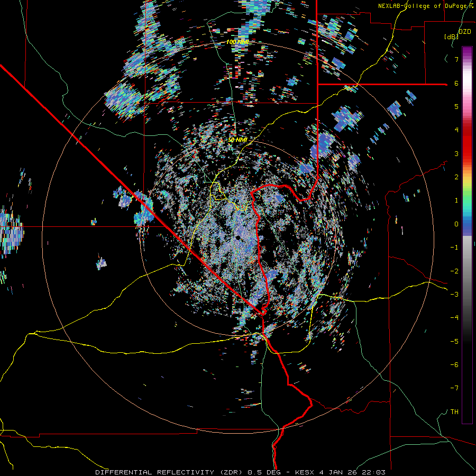Click the "0" value on the scale
Viewport: 476px width, 476px height.
coord(456,224)
